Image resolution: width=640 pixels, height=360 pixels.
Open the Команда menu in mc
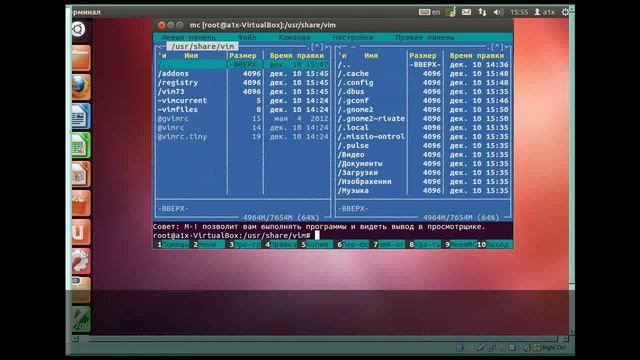tap(294, 38)
